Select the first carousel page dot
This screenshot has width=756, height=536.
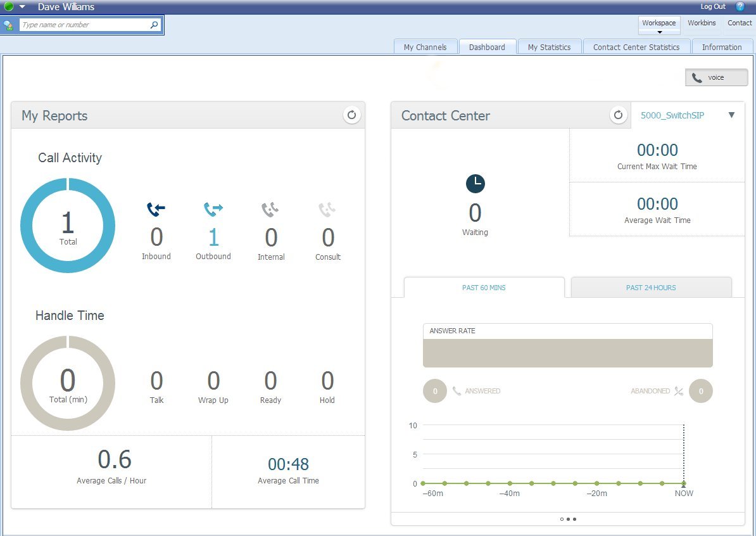562,519
